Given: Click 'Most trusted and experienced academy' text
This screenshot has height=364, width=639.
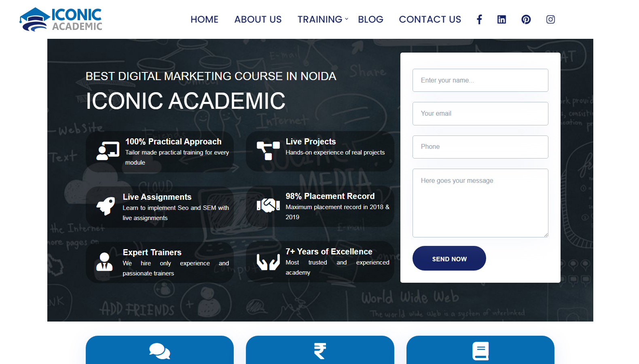Looking at the screenshot, I should click(338, 267).
